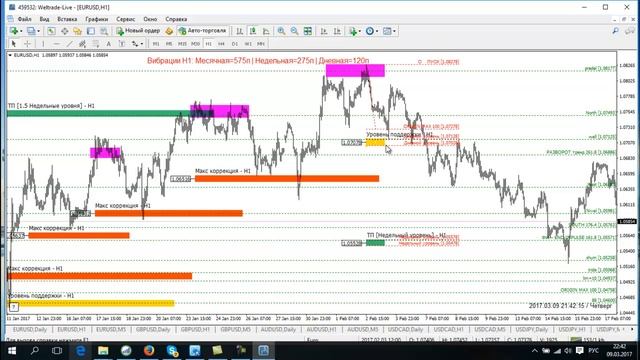Switch to candlestick chart type
Viewport: 640px width, 360px height.
[x=253, y=31]
